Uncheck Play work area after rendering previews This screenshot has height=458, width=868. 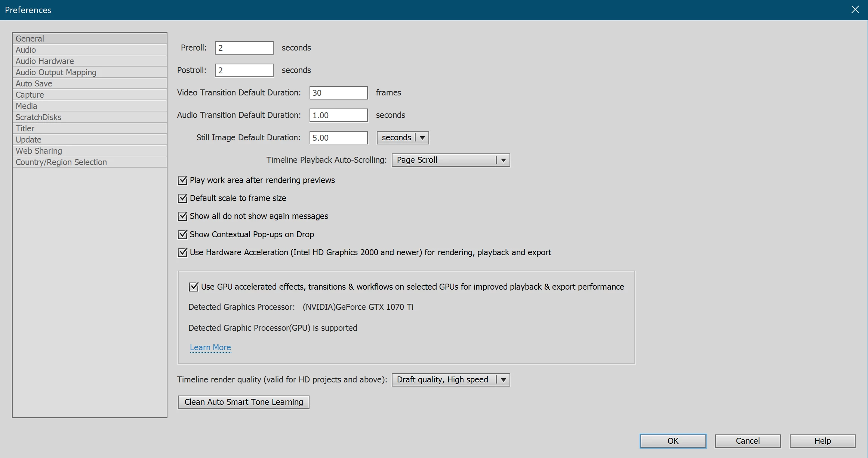pyautogui.click(x=182, y=180)
